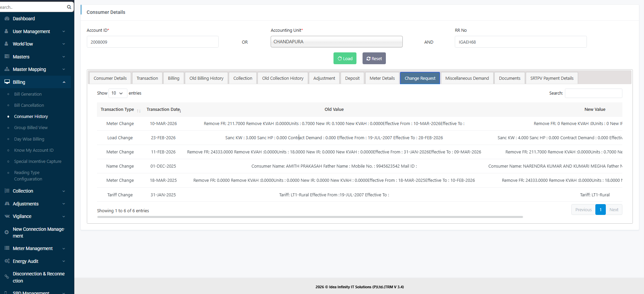This screenshot has height=294, width=644.
Task: Select the Name Change row's 01-DEC-2025 date
Action: point(163,166)
